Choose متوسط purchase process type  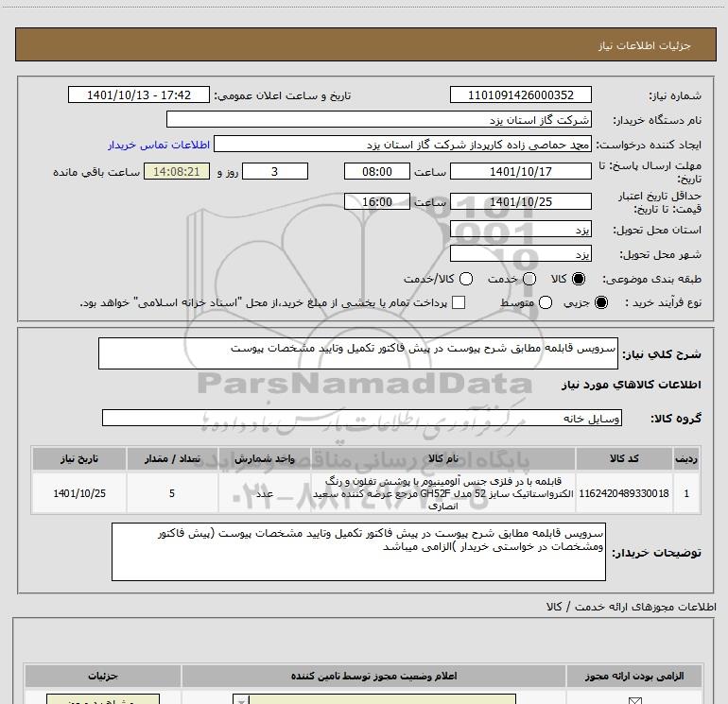[546, 302]
